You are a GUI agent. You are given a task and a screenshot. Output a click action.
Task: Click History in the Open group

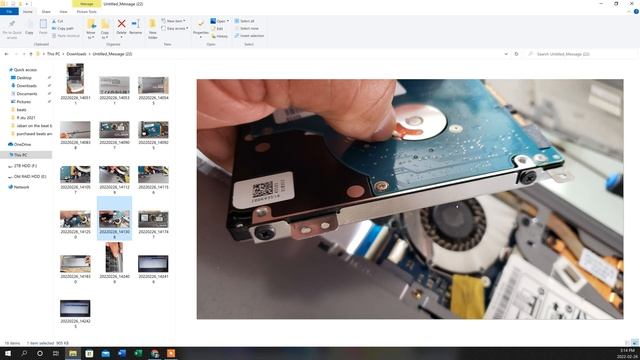pyautogui.click(x=220, y=36)
